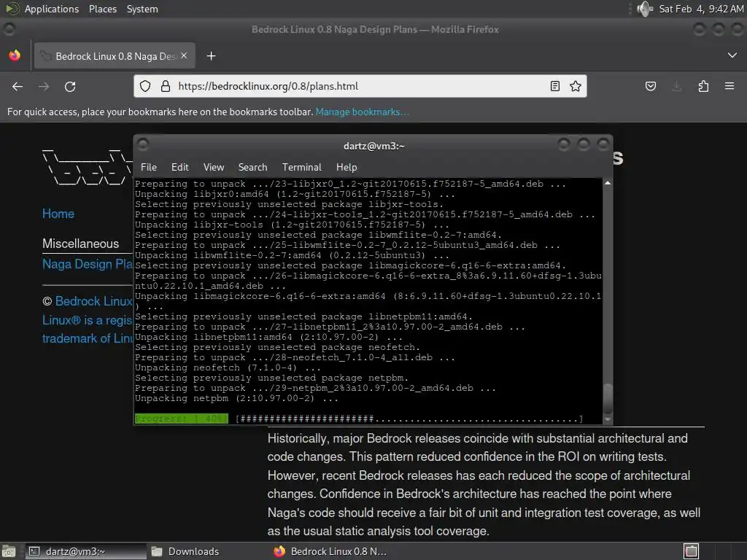Click the show desktop icon in bottom panel

[x=9, y=551]
